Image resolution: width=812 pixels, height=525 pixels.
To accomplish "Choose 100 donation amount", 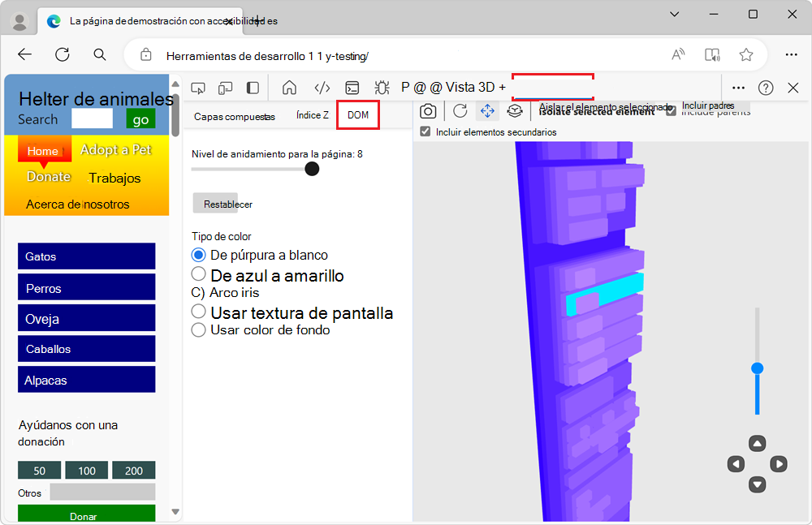I will (x=87, y=470).
